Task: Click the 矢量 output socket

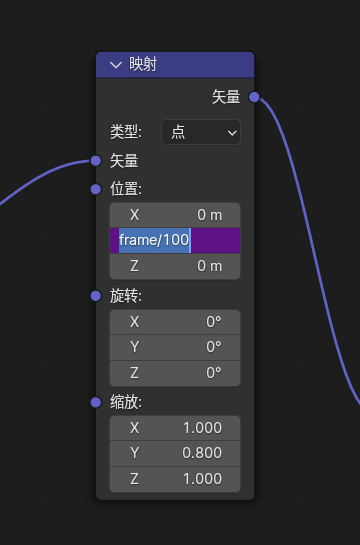Action: click(254, 97)
